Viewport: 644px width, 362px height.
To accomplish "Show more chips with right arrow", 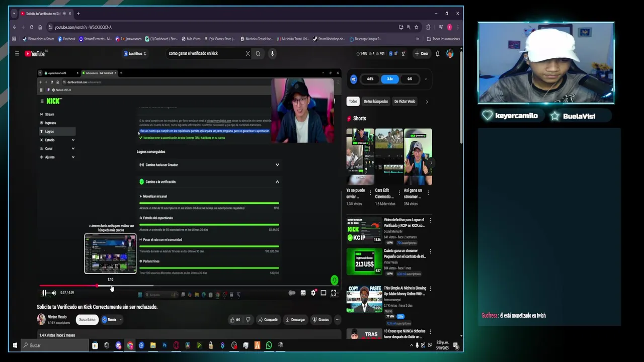I will pyautogui.click(x=427, y=102).
